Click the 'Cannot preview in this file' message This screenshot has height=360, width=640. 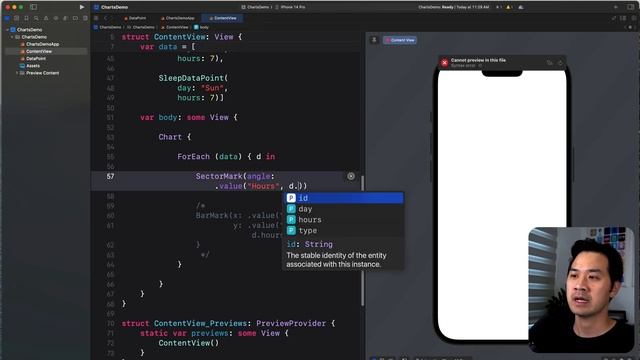point(478,60)
